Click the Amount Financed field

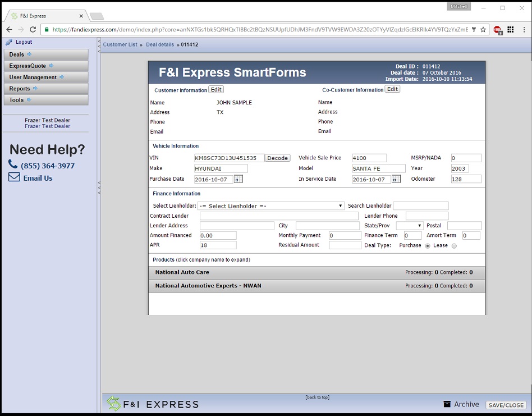[218, 235]
